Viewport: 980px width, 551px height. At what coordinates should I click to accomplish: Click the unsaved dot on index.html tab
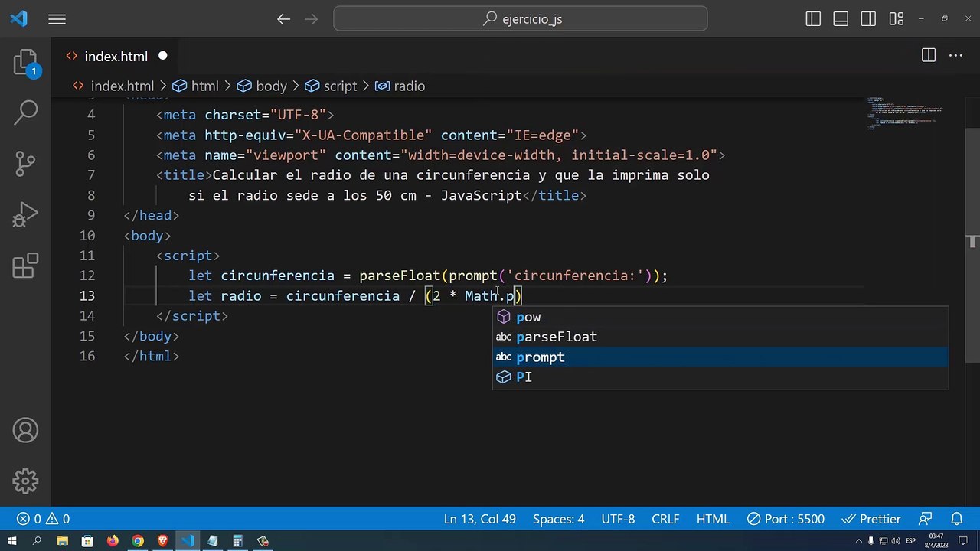coord(163,56)
